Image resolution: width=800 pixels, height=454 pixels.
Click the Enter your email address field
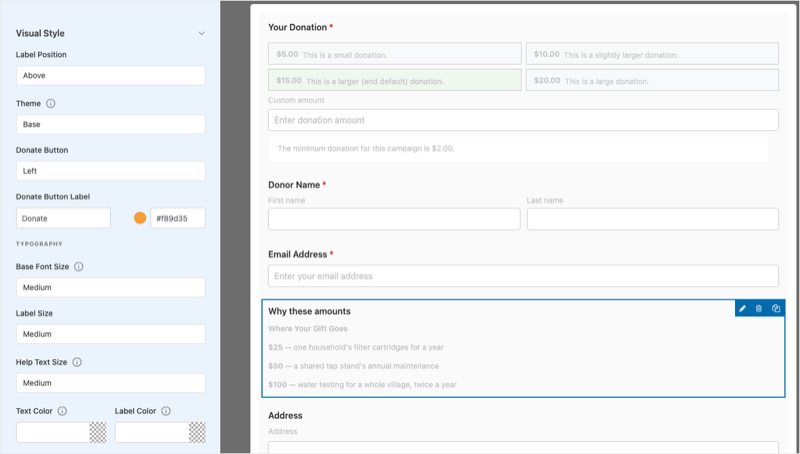[523, 276]
